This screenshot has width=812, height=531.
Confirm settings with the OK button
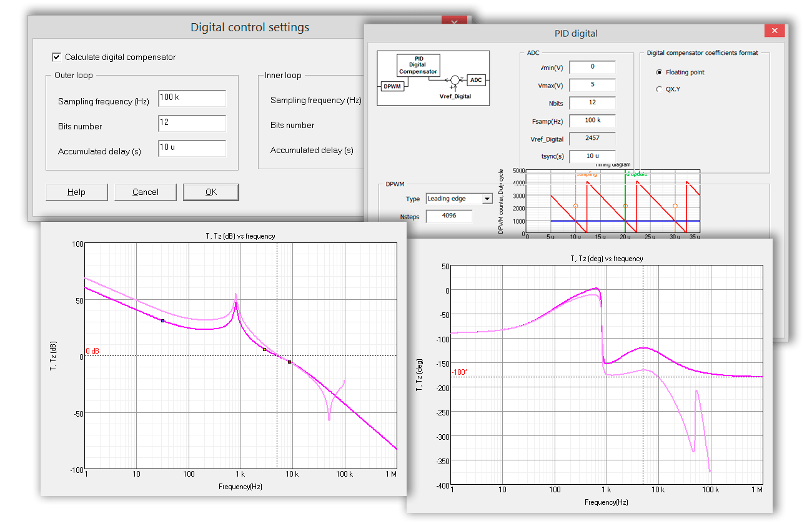pos(210,192)
